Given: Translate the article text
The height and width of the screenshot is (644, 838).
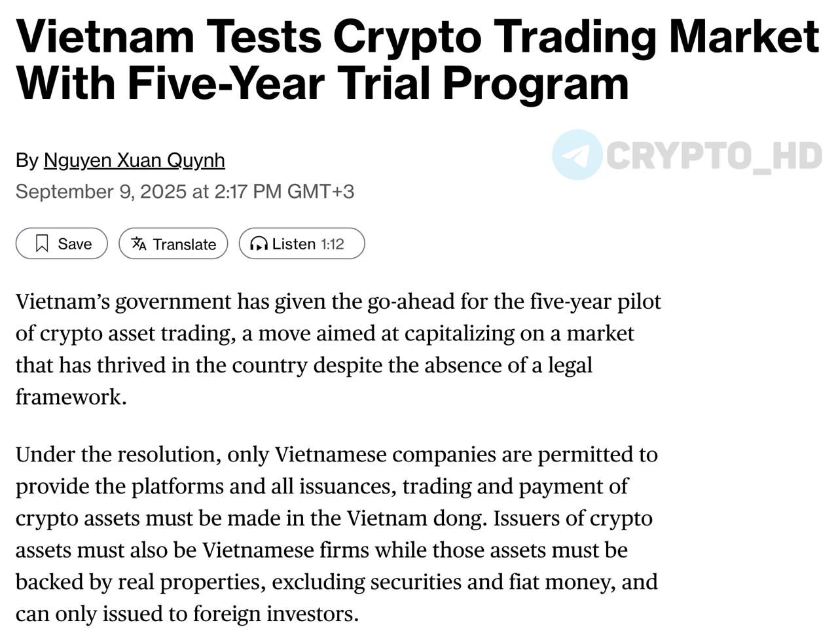Looking at the screenshot, I should (x=173, y=243).
